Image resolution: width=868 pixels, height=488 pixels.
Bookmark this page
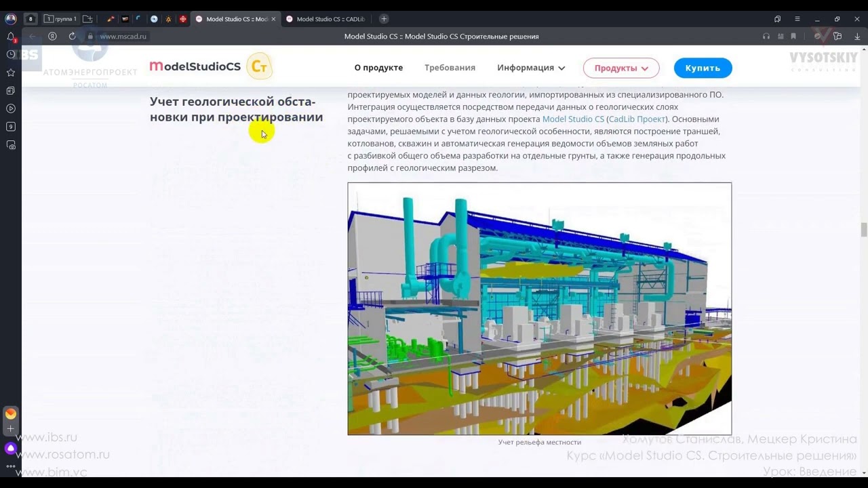point(793,37)
